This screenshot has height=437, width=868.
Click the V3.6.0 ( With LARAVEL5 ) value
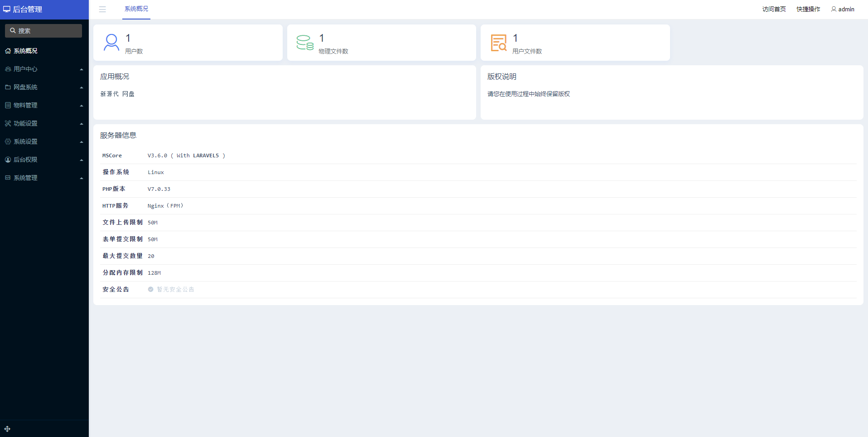coord(186,155)
